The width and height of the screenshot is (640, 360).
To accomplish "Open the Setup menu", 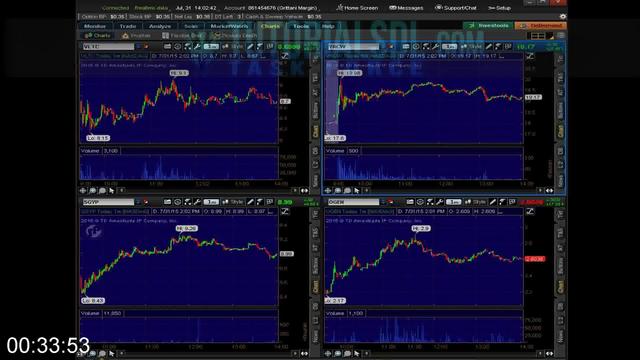I will coord(500,8).
